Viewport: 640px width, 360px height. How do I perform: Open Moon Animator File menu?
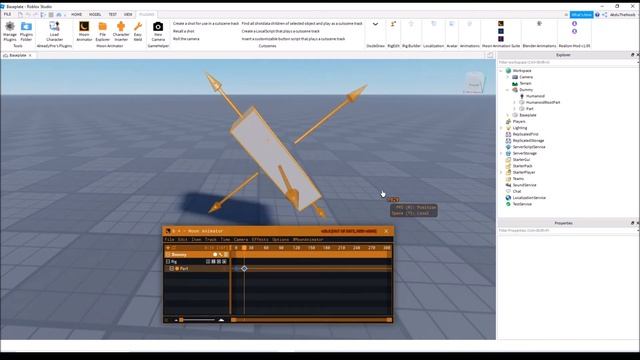(169, 240)
